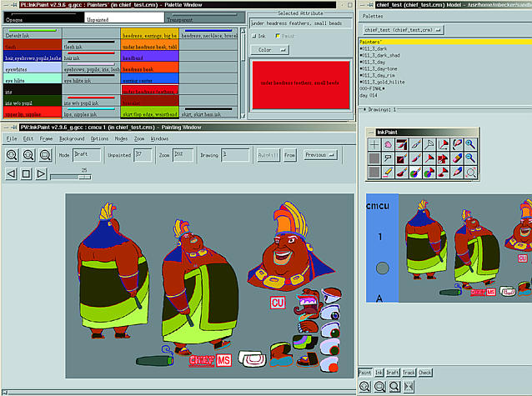Select the crosshair tool in InkPaint palette
The height and width of the screenshot is (396, 532).
point(375,145)
